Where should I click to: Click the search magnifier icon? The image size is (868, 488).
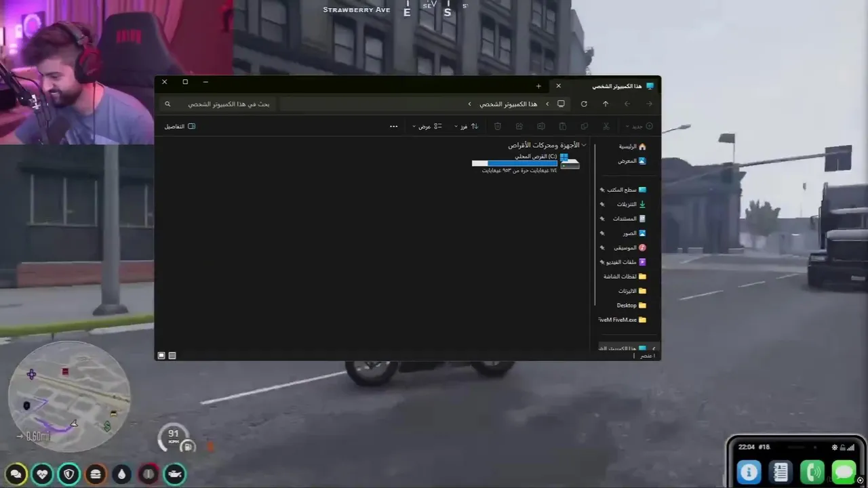[167, 104]
